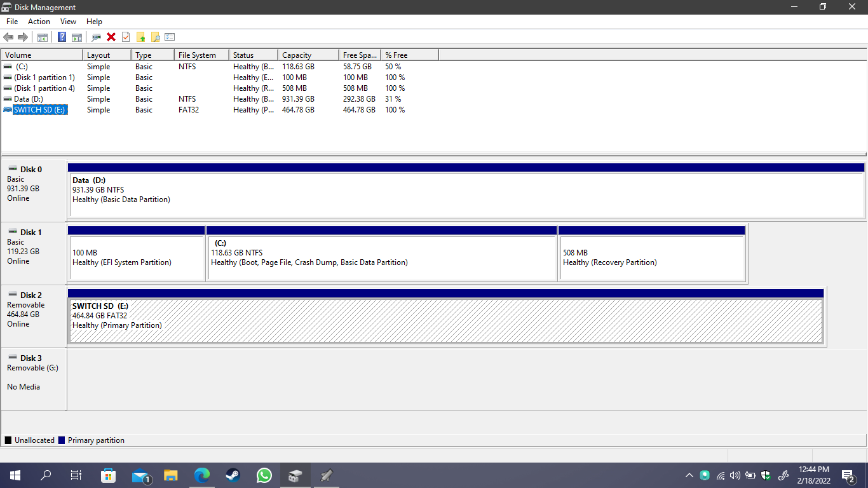The image size is (868, 488).
Task: Launch Microsoft Edge from the taskbar
Action: [x=201, y=475]
